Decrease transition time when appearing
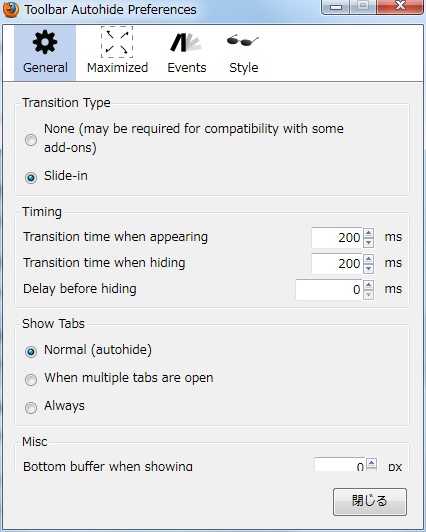Screen dimensions: 426x532 pyautogui.click(x=368, y=243)
